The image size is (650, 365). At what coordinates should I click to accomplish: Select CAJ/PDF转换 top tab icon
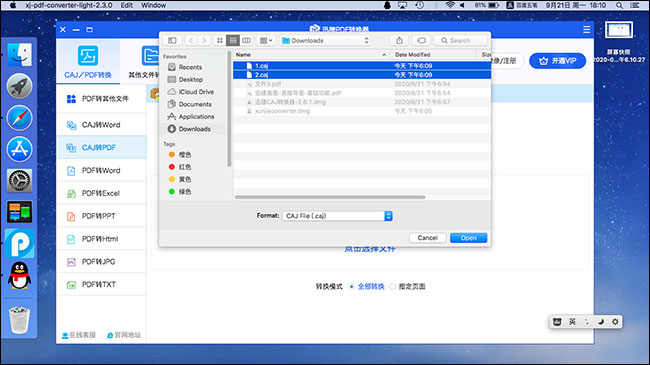(x=88, y=61)
